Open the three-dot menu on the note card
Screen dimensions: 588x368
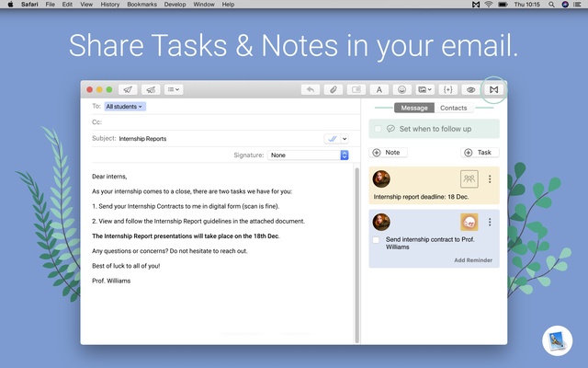click(x=490, y=179)
